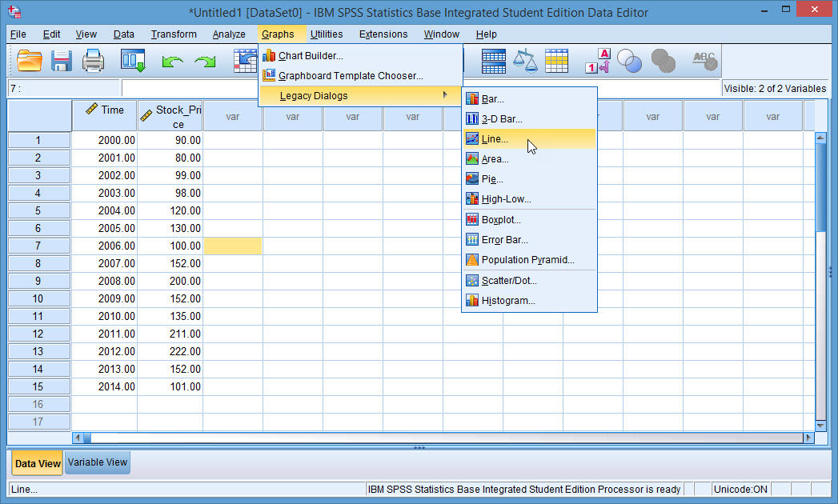The width and height of the screenshot is (838, 504).
Task: Click the Population Pyramid icon
Action: 472,260
